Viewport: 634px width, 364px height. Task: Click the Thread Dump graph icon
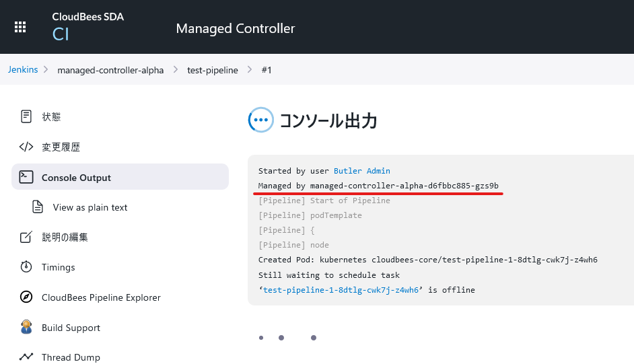26,357
